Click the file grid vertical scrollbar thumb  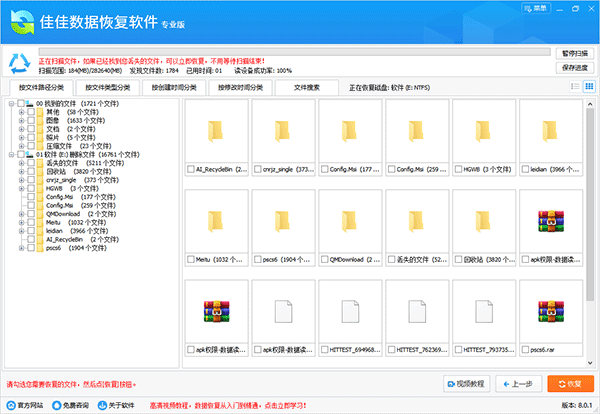590,205
